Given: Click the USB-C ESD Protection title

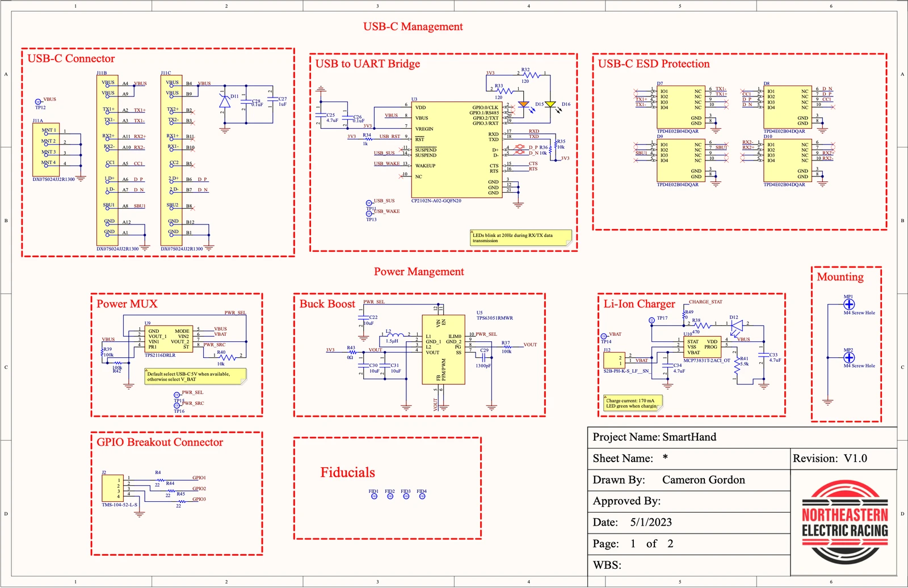Looking at the screenshot, I should [x=654, y=64].
